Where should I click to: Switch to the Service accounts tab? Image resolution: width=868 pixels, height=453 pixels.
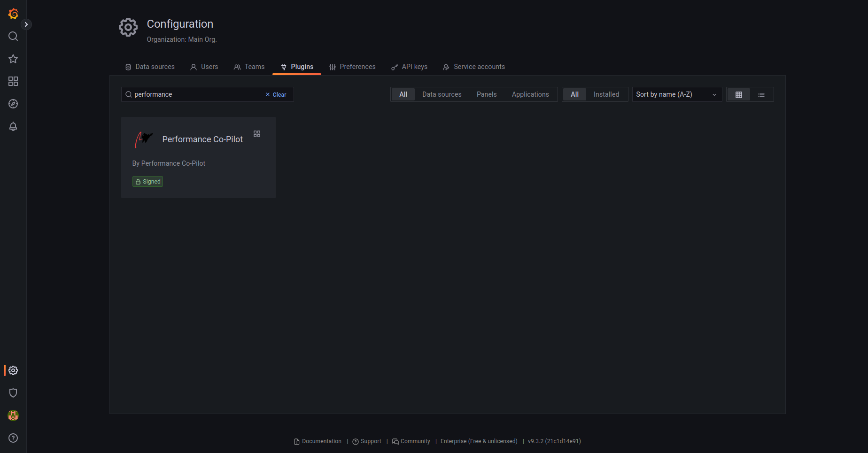click(474, 67)
